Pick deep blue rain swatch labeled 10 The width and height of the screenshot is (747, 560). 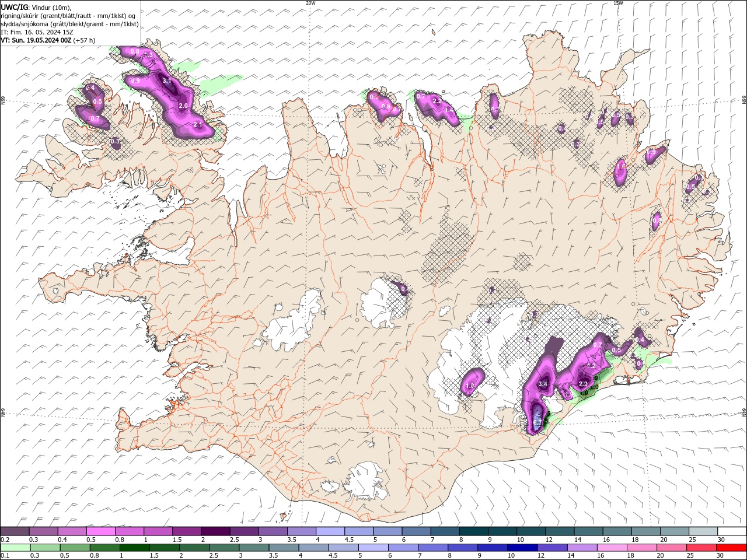[522, 548]
